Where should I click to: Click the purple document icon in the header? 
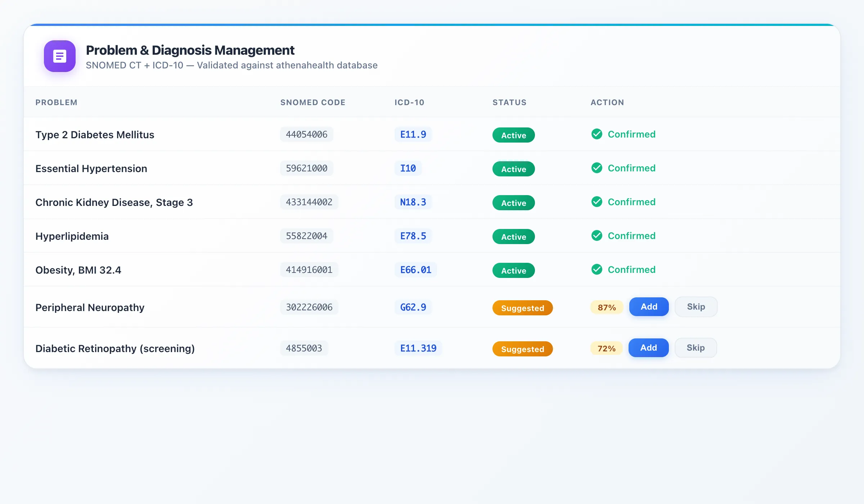tap(59, 56)
